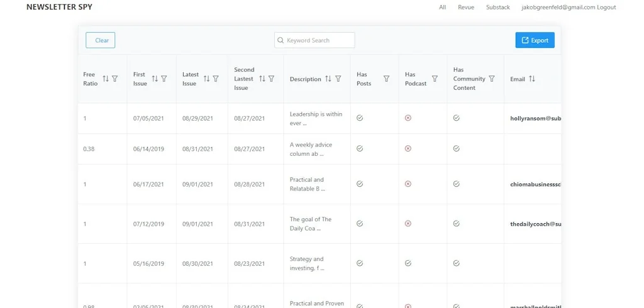Log out of jakobgreenfeld account
Screen dimensions: 644x308
pos(606,8)
